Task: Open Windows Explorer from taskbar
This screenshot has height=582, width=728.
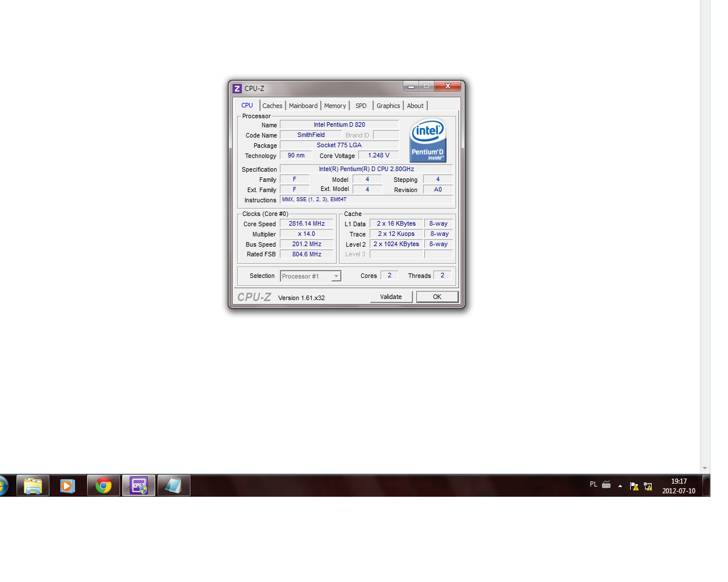Action: point(33,486)
